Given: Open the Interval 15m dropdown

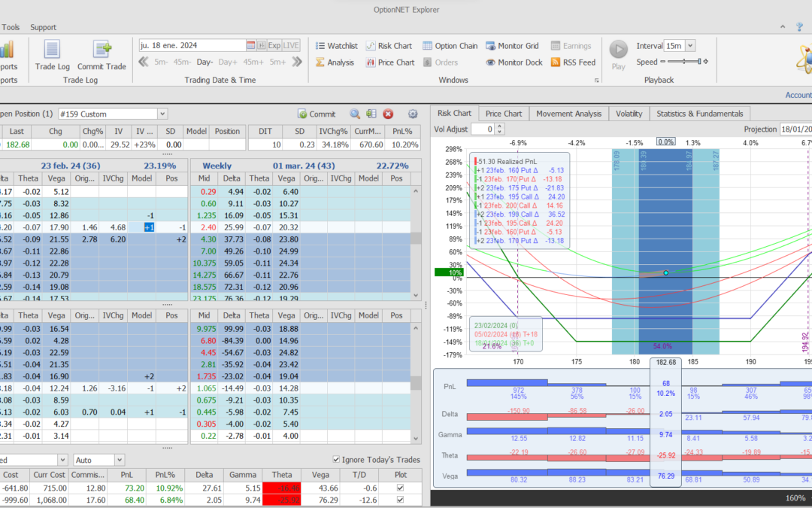Looking at the screenshot, I should 690,46.
